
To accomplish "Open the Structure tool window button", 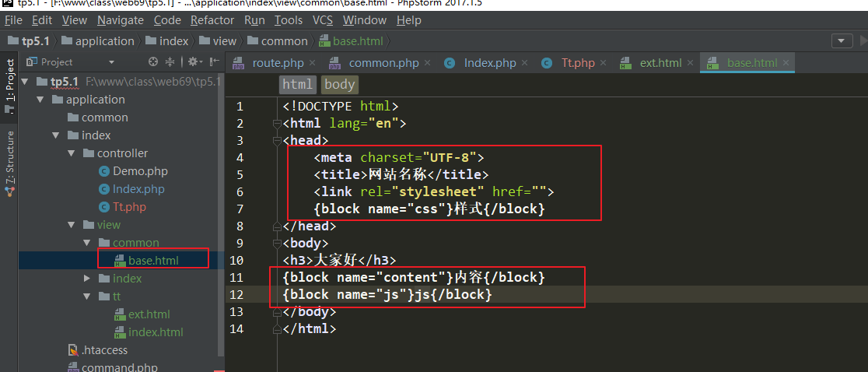I will (x=9, y=163).
